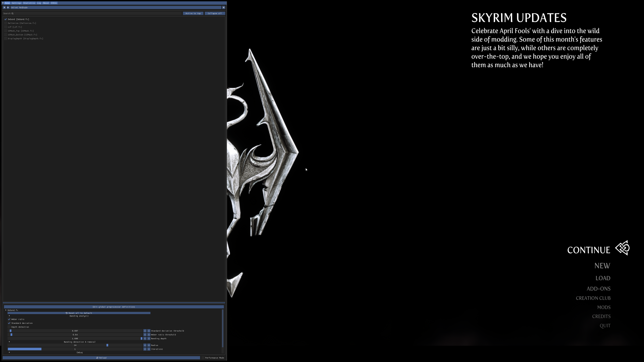Enable the UIMask_Bottom effect checkbox

(x=6, y=35)
